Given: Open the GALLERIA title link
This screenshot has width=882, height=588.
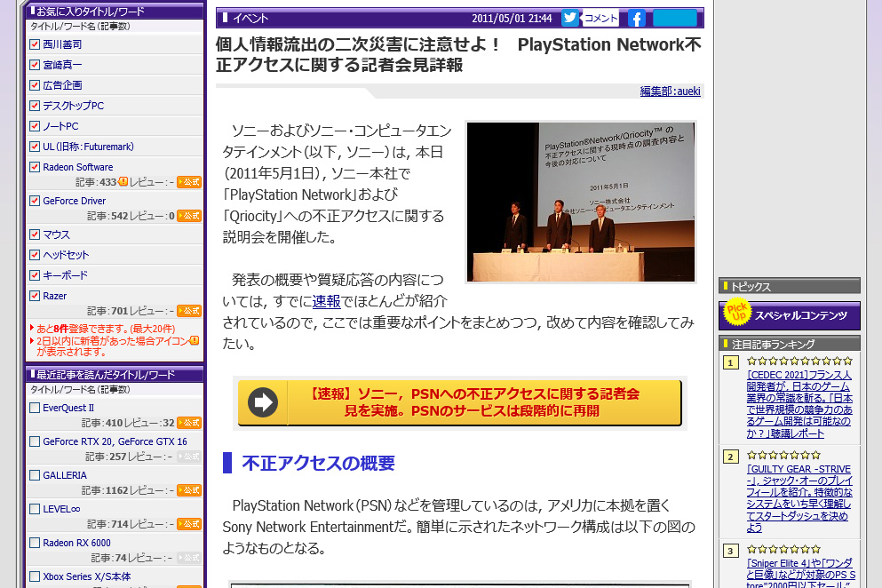Looking at the screenshot, I should click(65, 475).
